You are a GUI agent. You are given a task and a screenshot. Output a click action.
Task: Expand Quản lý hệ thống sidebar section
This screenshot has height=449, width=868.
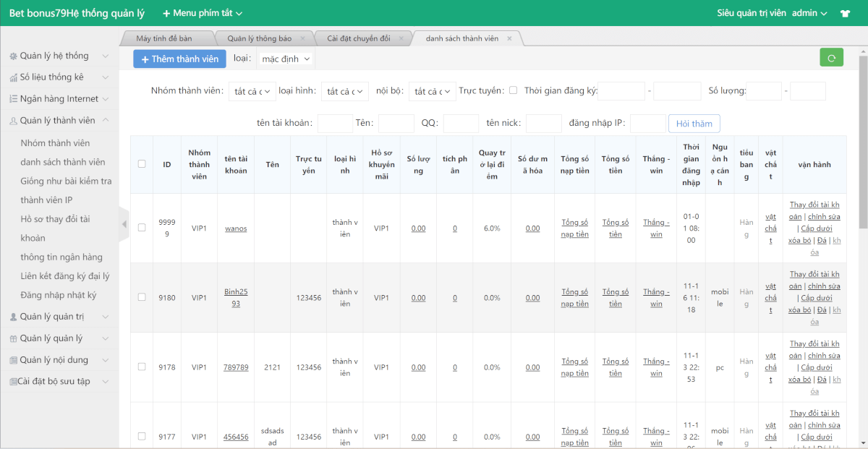pyautogui.click(x=59, y=56)
